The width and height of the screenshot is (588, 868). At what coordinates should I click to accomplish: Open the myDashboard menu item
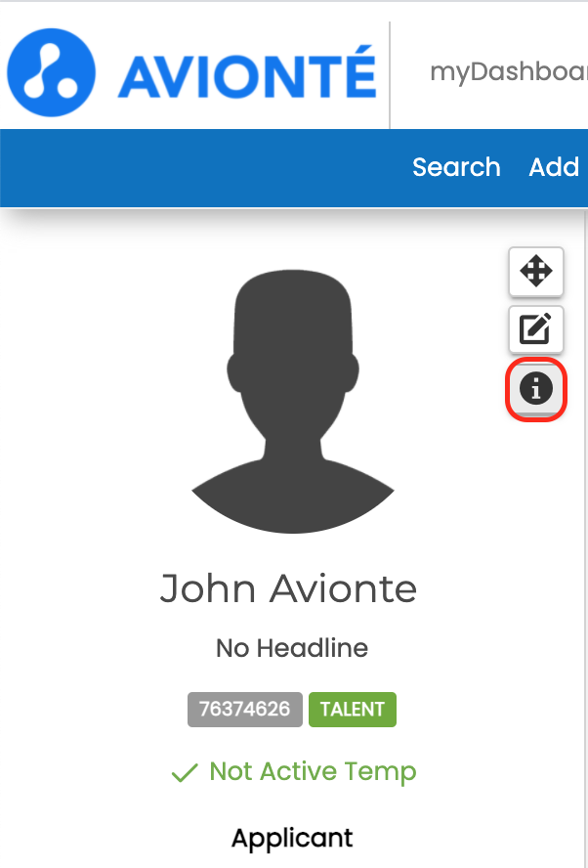(509, 72)
